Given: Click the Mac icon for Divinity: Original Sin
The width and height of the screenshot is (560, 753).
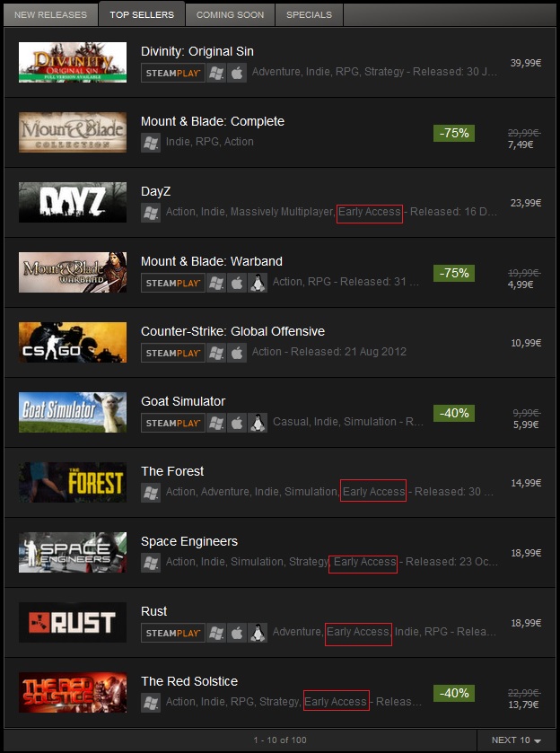Looking at the screenshot, I should [237, 73].
